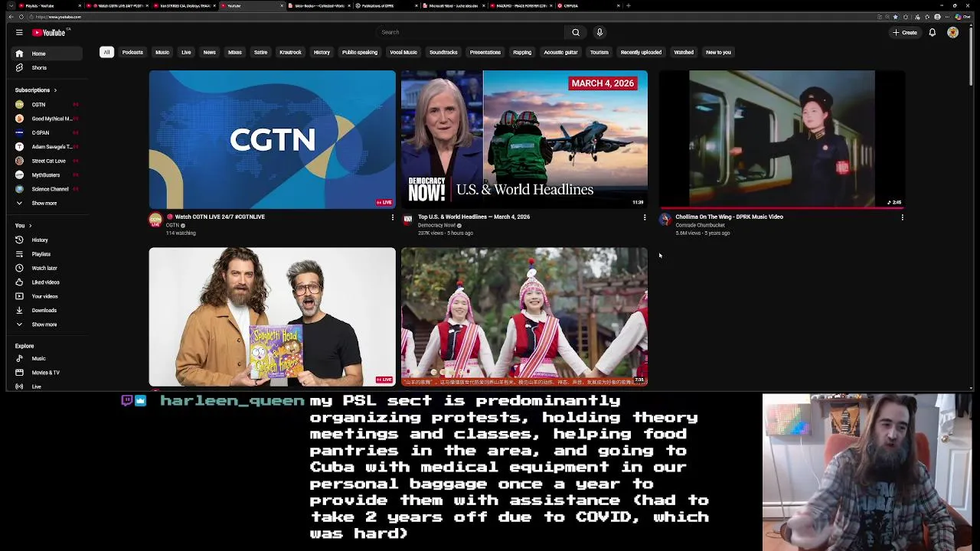Viewport: 980px width, 551px height.
Task: Select the Recently uploaded filter chip
Action: click(x=641, y=52)
